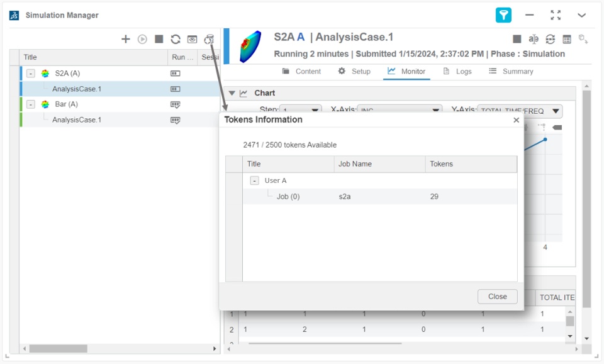Click the eye window icon in left toolbar
Viewport: 604px width, 364px height.
193,39
